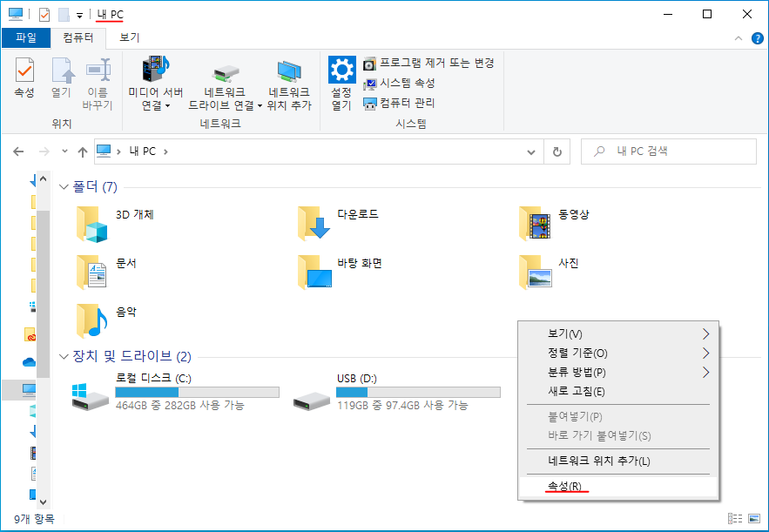Viewport: 769px width, 532px height.
Task: Click the sidebar scroll up arrow
Action: [x=44, y=179]
